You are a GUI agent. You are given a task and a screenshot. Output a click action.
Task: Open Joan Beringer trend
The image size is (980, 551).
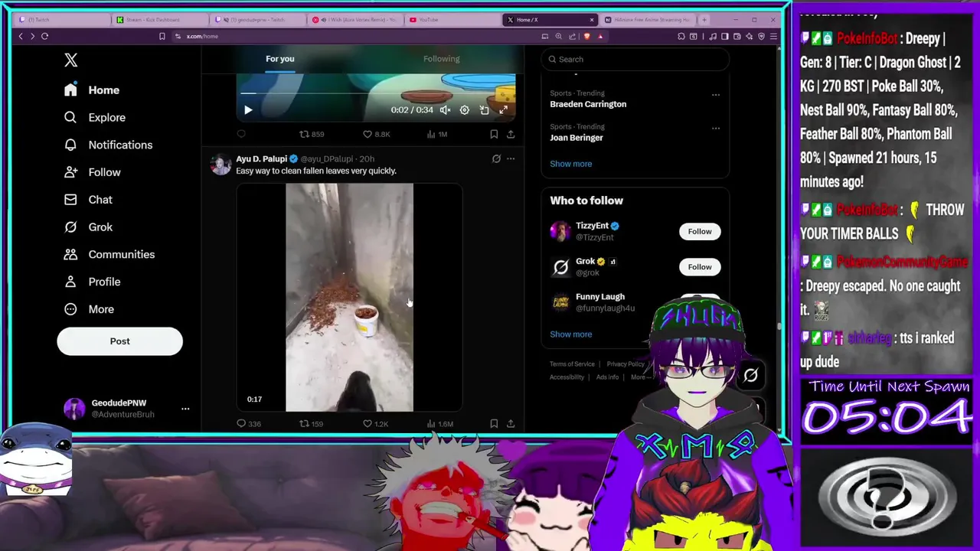[x=577, y=138]
